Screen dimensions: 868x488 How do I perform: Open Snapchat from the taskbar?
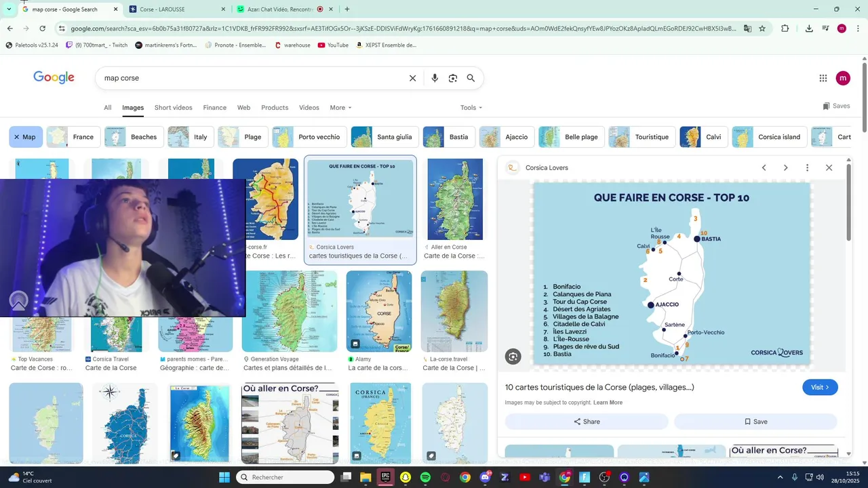(x=406, y=477)
